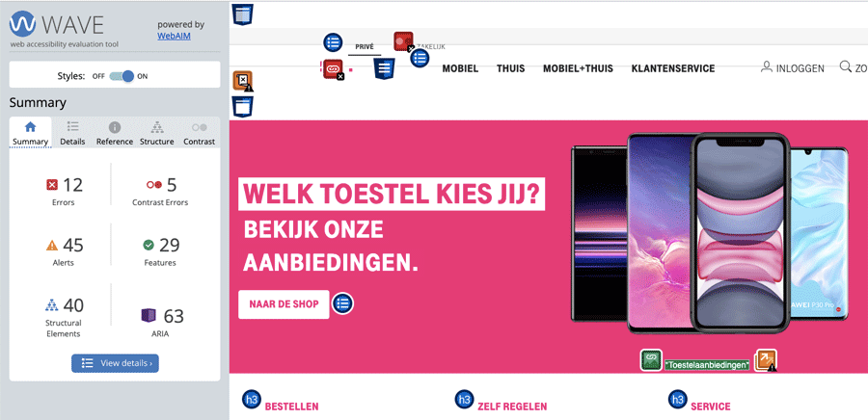868x420 pixels.
Task: Click the search magnifier icon in header
Action: pyautogui.click(x=845, y=66)
